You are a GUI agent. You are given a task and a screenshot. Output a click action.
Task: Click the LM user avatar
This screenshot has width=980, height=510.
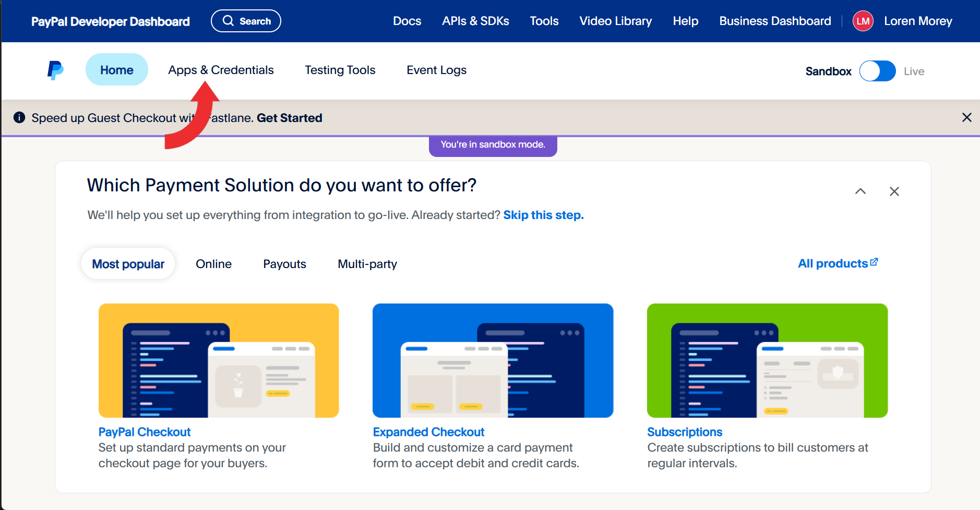(x=863, y=21)
